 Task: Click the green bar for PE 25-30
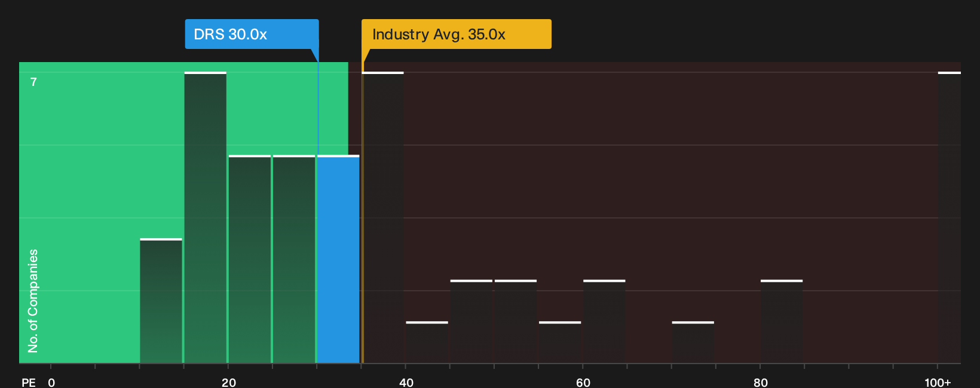294,259
